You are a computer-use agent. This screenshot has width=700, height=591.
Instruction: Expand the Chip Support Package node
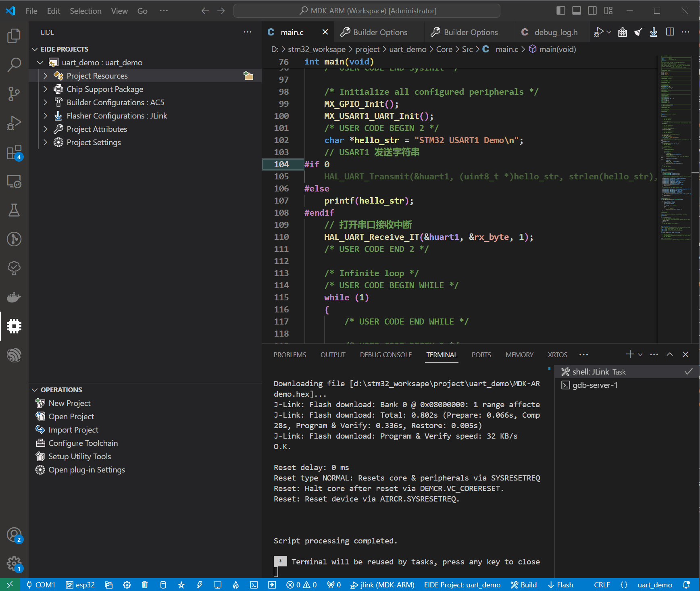point(46,89)
